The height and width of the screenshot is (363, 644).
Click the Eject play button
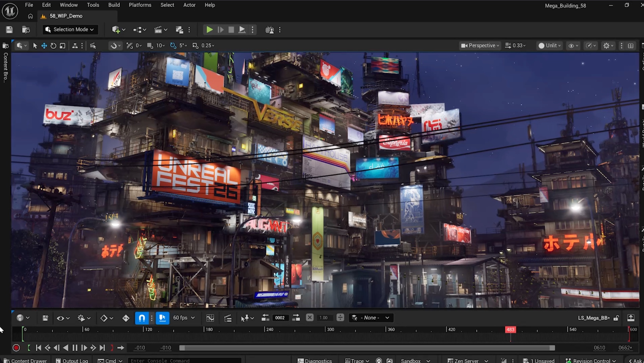241,30
